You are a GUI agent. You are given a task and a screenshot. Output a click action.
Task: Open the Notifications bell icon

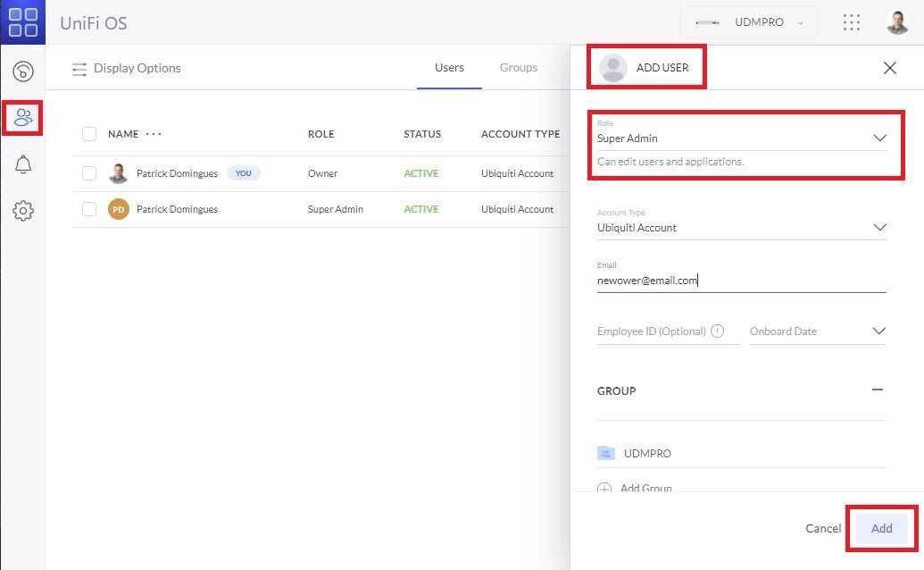coord(23,163)
